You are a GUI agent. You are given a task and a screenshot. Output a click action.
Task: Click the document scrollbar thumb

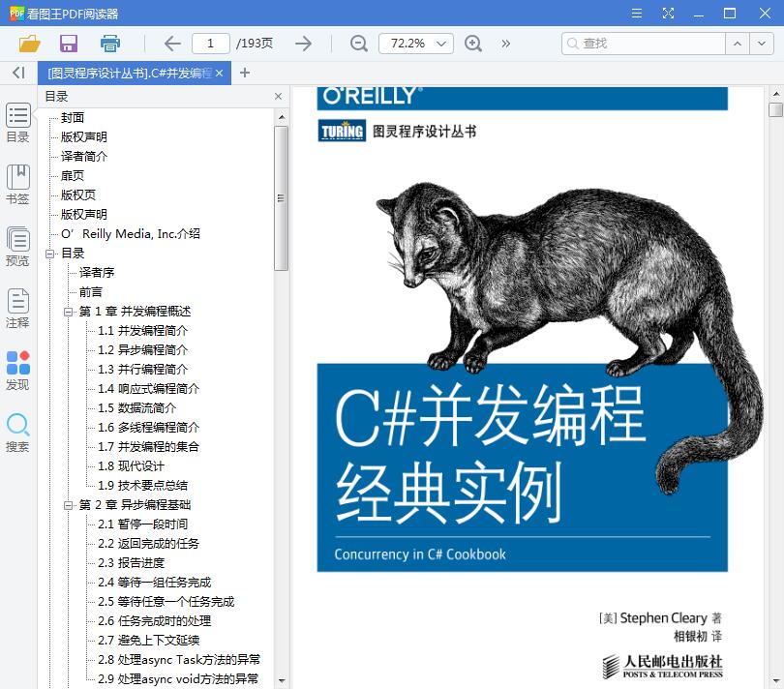[775, 109]
